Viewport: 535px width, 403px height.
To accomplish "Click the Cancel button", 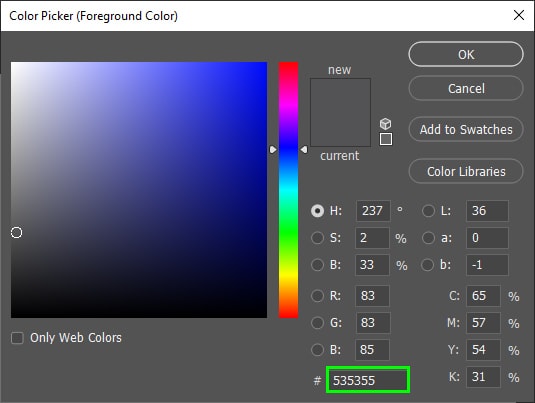I will click(x=466, y=88).
